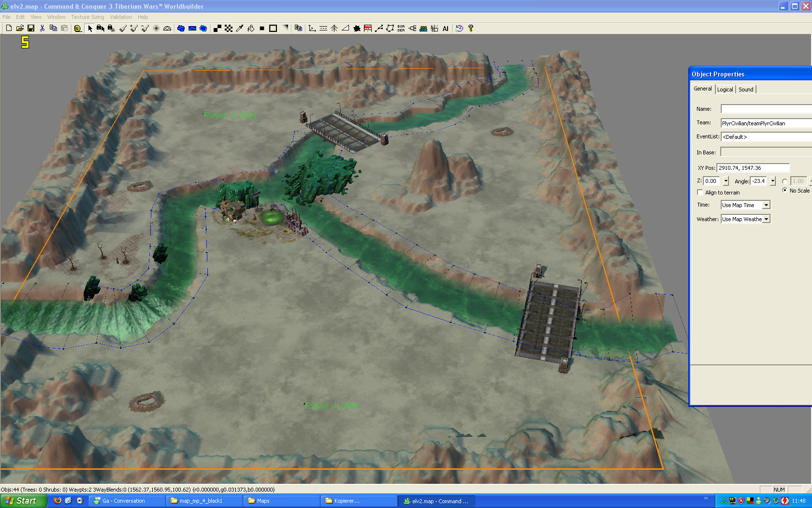Switch to the Logical tab
This screenshot has height=508, width=812.
tap(725, 90)
